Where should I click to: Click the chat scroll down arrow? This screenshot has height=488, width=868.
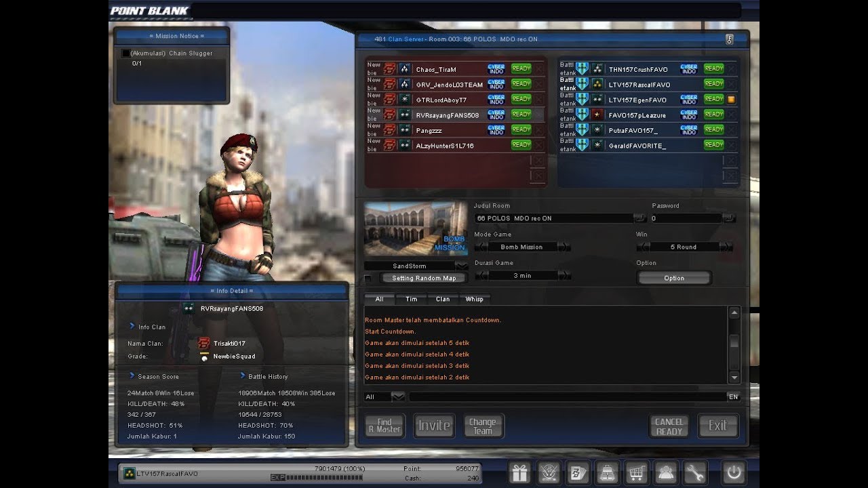pyautogui.click(x=734, y=378)
